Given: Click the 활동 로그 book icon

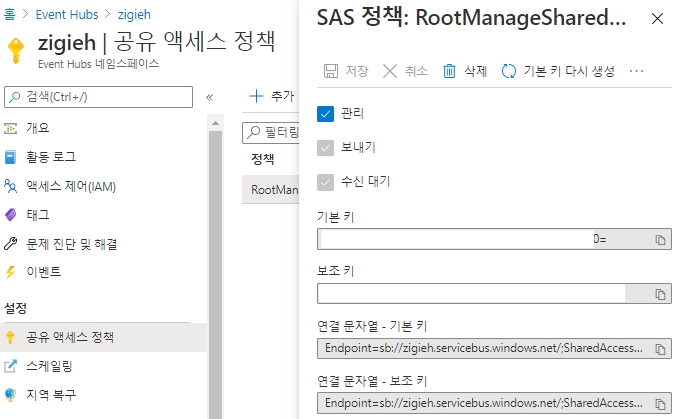Looking at the screenshot, I should (10, 157).
